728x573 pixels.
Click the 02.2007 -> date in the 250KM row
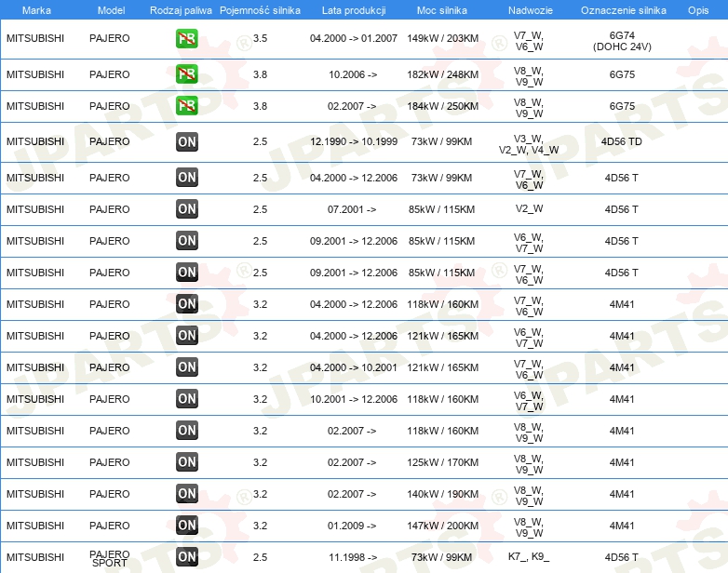(x=352, y=106)
